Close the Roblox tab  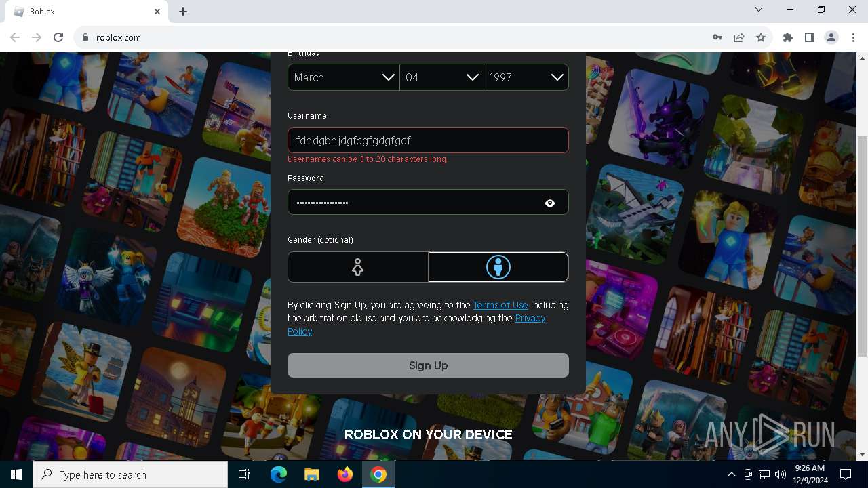pyautogui.click(x=157, y=12)
